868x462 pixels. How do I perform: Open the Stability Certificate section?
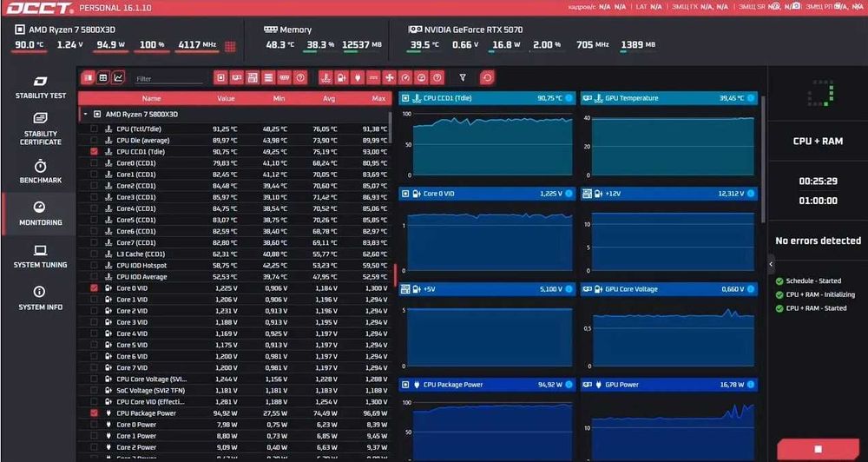(x=41, y=129)
